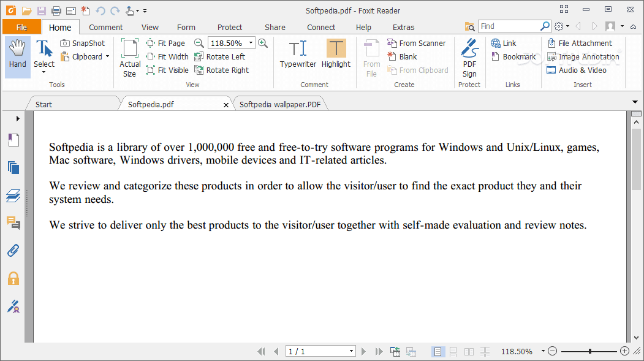Image resolution: width=644 pixels, height=361 pixels.
Task: Open the Security lock panel
Action: pos(13,278)
